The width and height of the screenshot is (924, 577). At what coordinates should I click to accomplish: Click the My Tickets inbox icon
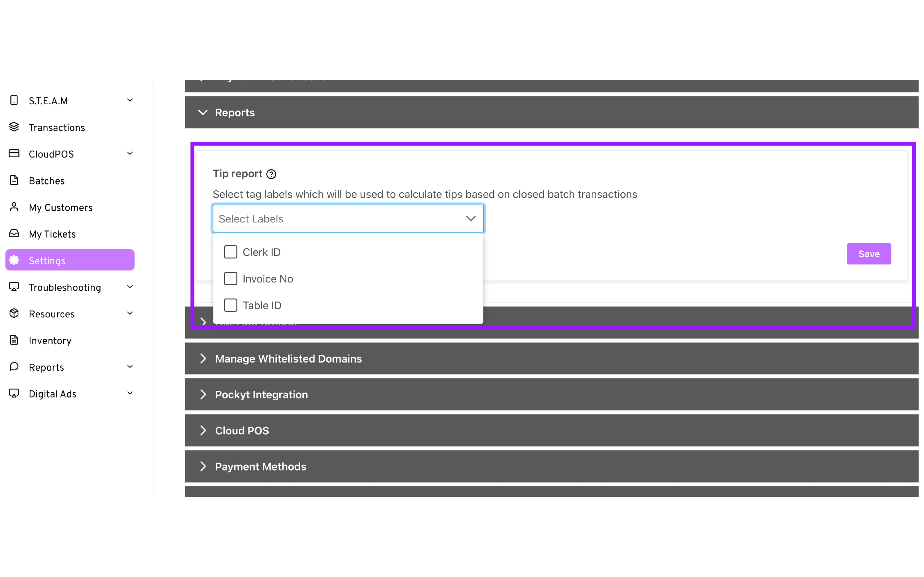(14, 233)
